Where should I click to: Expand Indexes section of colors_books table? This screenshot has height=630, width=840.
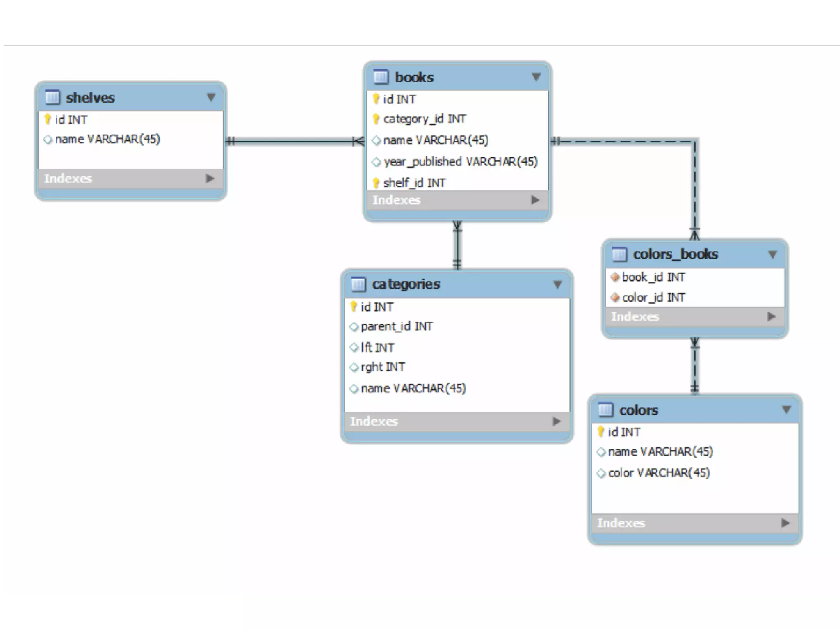pyautogui.click(x=772, y=317)
